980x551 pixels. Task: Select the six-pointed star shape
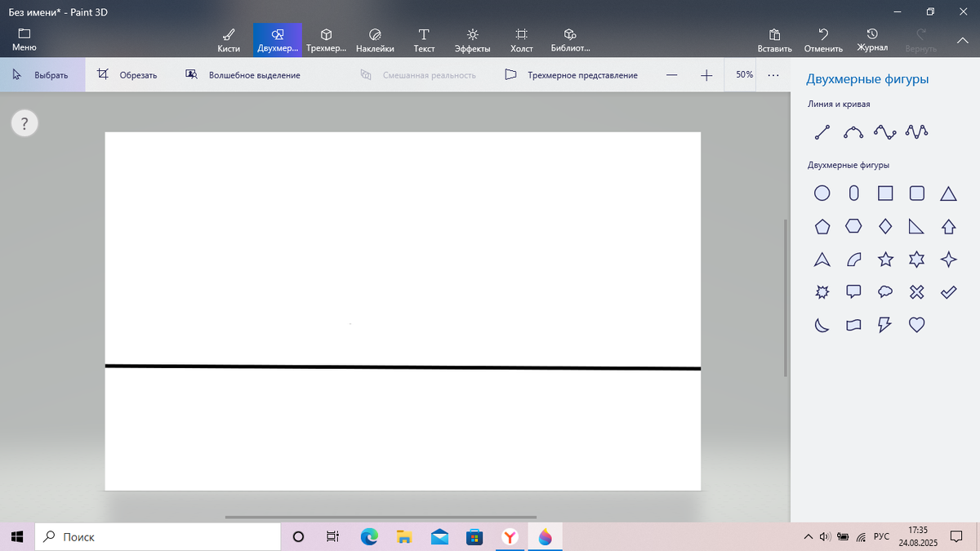[917, 260]
